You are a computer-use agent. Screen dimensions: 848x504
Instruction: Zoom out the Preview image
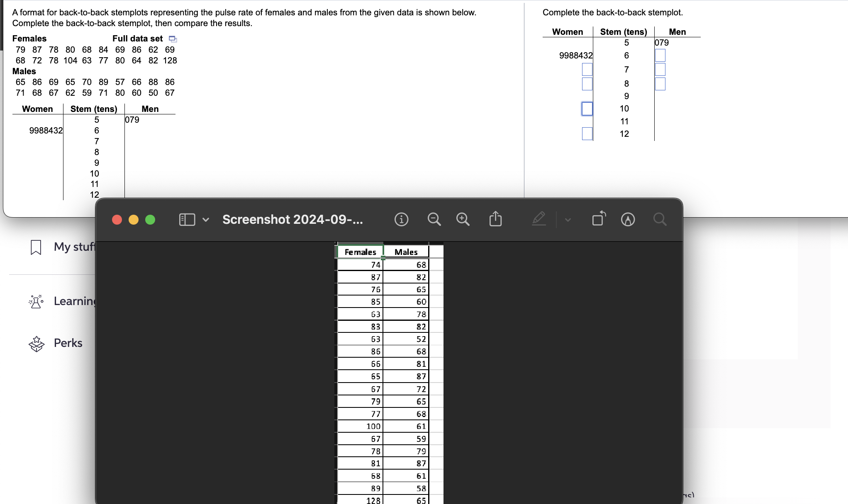click(x=434, y=219)
